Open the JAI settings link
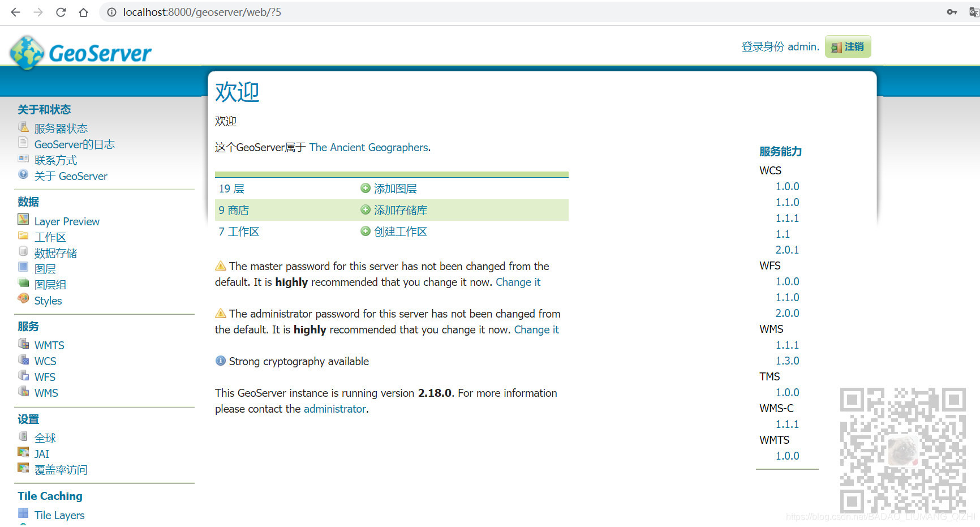The image size is (980, 527). click(x=42, y=454)
